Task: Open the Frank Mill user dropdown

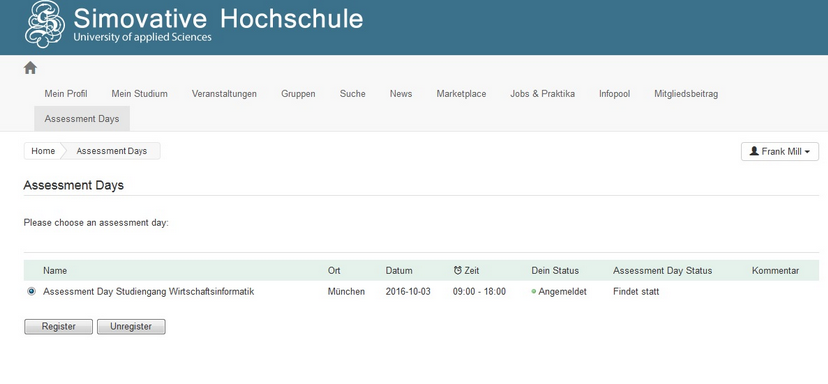Action: point(779,152)
